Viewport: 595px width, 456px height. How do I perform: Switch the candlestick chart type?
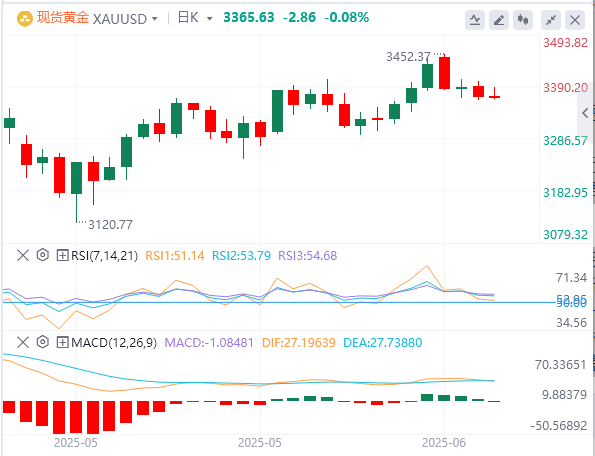[x=523, y=20]
